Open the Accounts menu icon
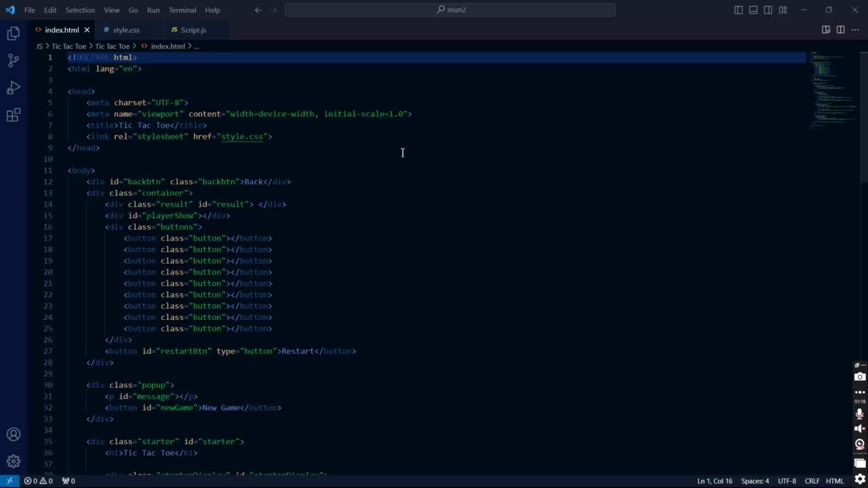Screen dimensions: 868x488 13,434
